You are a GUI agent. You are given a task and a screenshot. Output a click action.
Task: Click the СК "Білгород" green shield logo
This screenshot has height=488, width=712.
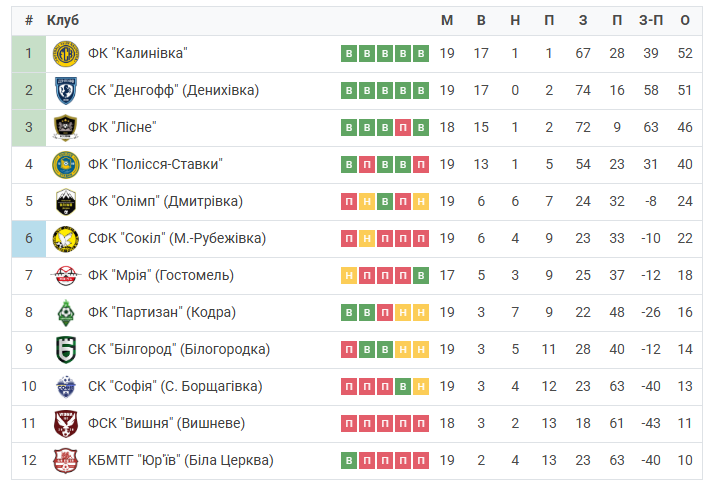coord(66,350)
